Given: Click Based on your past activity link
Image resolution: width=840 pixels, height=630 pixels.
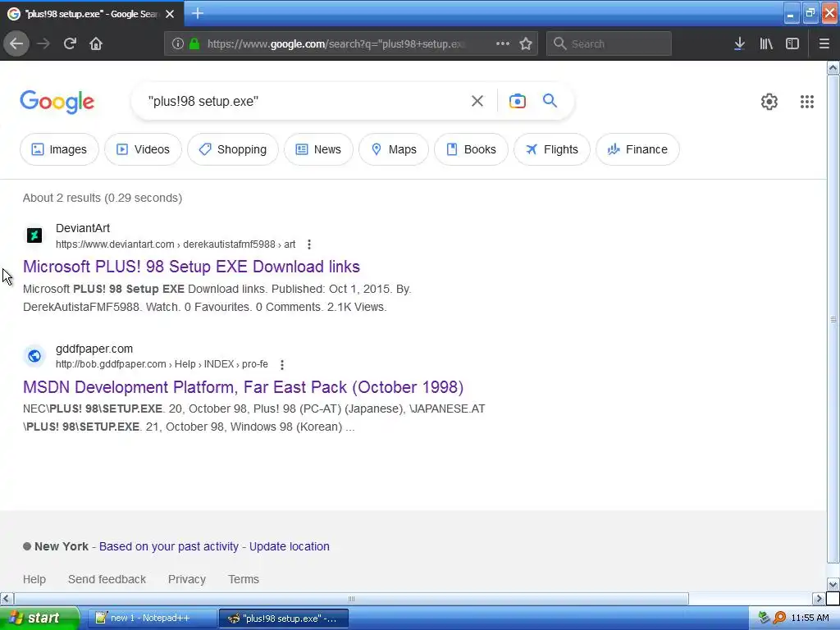Looking at the screenshot, I should (x=169, y=546).
